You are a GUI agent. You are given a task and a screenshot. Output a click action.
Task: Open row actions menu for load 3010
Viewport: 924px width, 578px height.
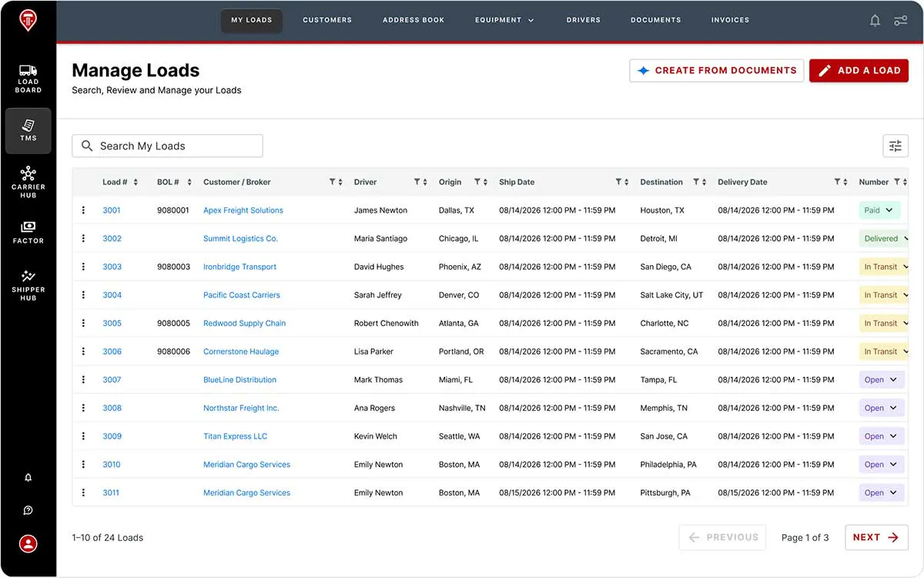83,464
